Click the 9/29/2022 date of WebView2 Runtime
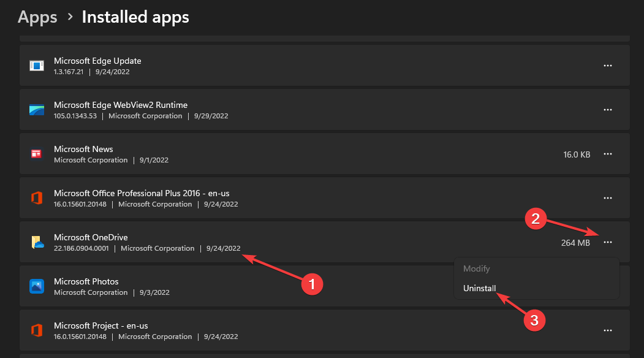This screenshot has width=644, height=358. (x=211, y=116)
